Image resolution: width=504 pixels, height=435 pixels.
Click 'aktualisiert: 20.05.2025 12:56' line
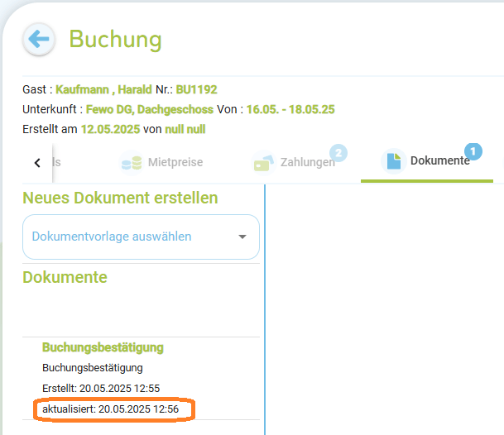(110, 409)
